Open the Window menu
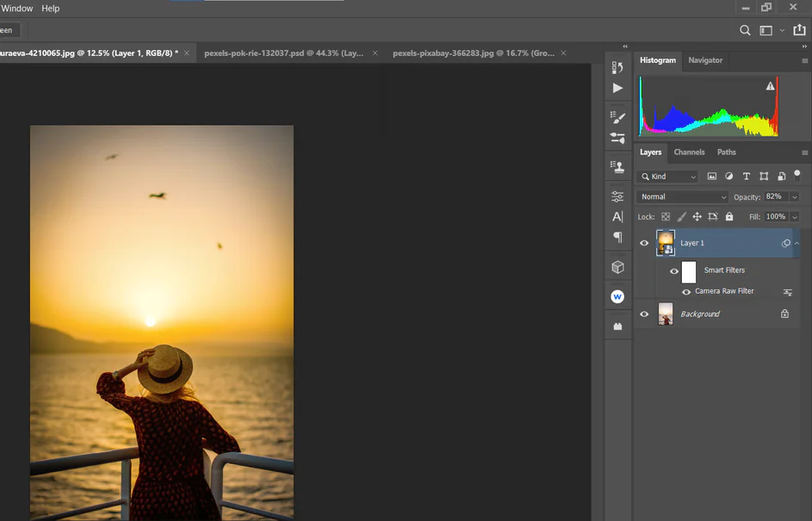Screen dimensions: 812x521 tap(16, 9)
